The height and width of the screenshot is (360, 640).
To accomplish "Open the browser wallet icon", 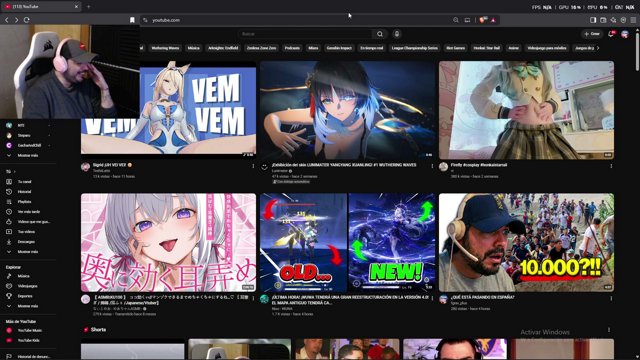I will 603,20.
